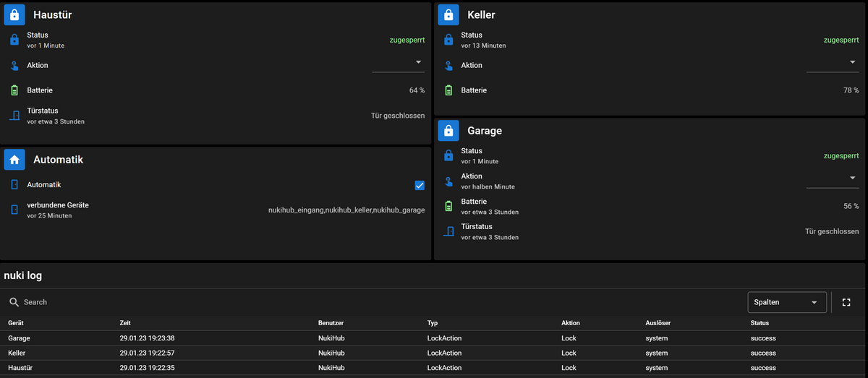This screenshot has width=868, height=378.
Task: Sort the log by Auslöser column header
Action: (658, 323)
